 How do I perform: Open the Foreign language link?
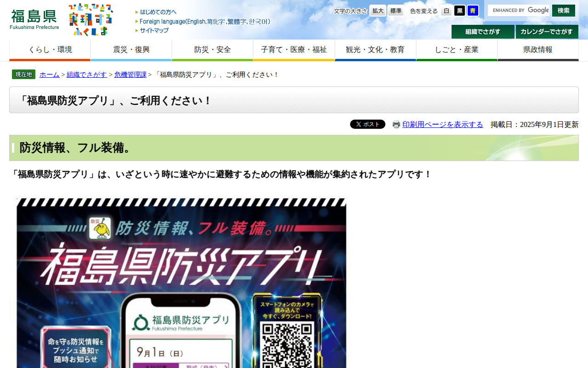203,21
